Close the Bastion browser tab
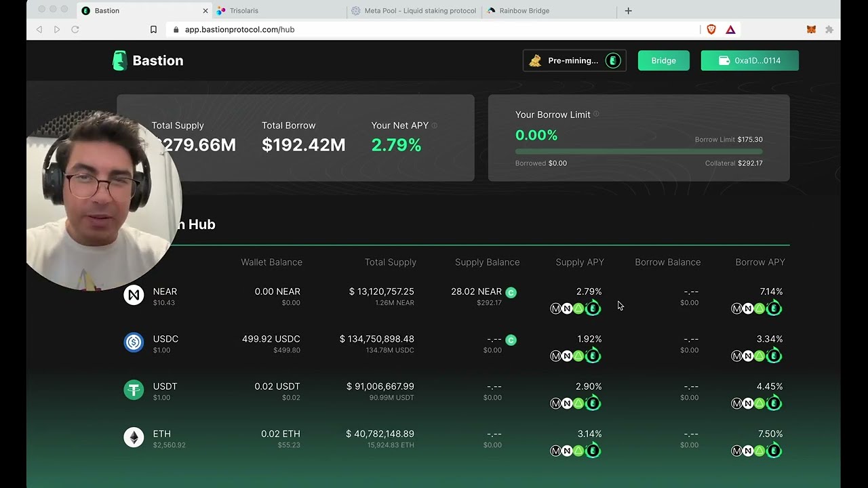The height and width of the screenshot is (488, 868). 205,11
